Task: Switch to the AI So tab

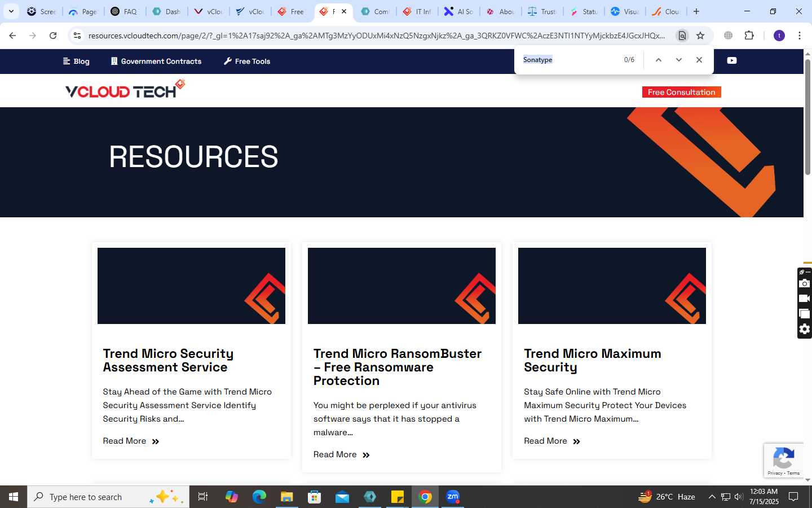Action: coord(458,11)
